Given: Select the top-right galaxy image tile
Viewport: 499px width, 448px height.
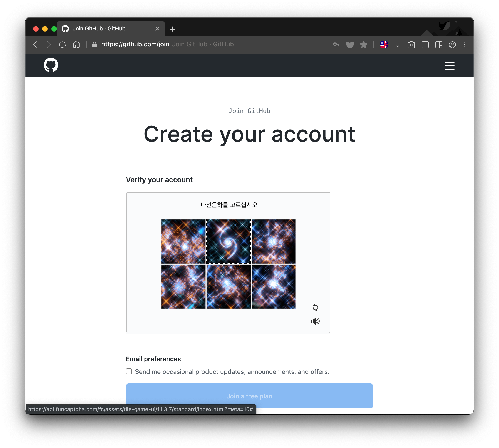Looking at the screenshot, I should 274,241.
